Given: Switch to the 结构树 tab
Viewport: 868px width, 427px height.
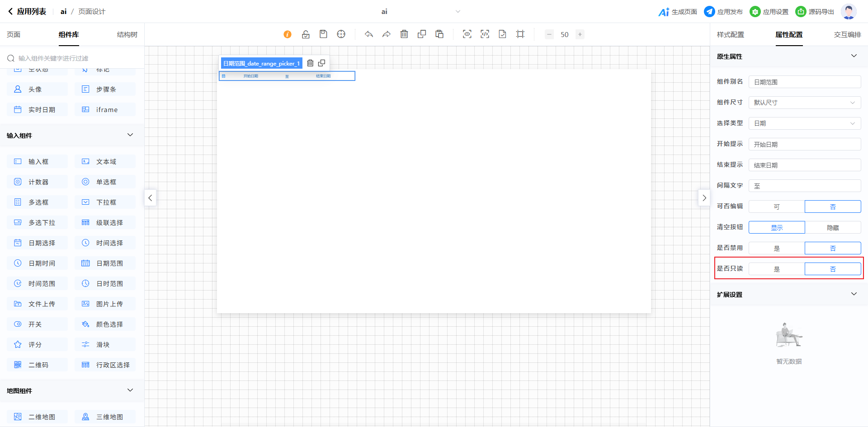Looking at the screenshot, I should coord(127,35).
